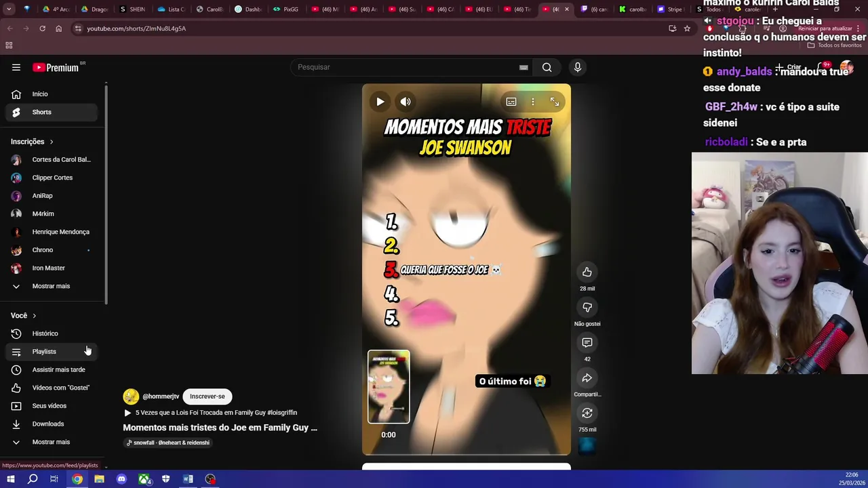Screen dimensions: 868x488
Task: Open the on-screen keyboard icon in search box
Action: (524, 67)
